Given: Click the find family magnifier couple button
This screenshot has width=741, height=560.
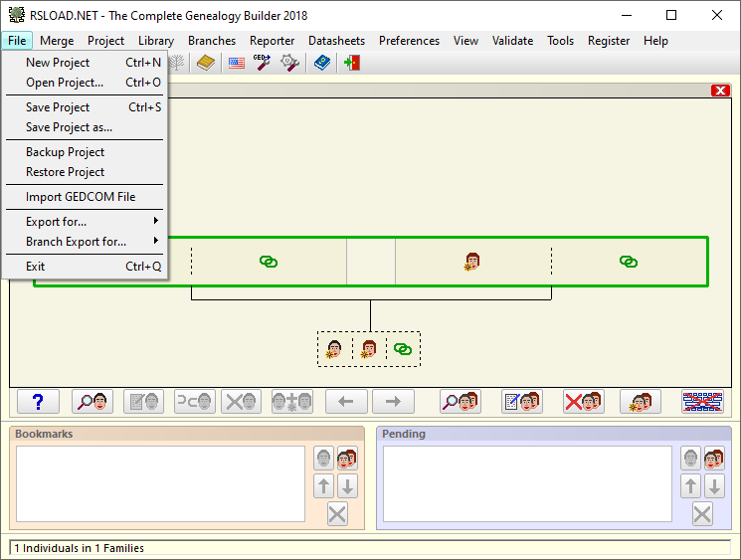Looking at the screenshot, I should (461, 402).
